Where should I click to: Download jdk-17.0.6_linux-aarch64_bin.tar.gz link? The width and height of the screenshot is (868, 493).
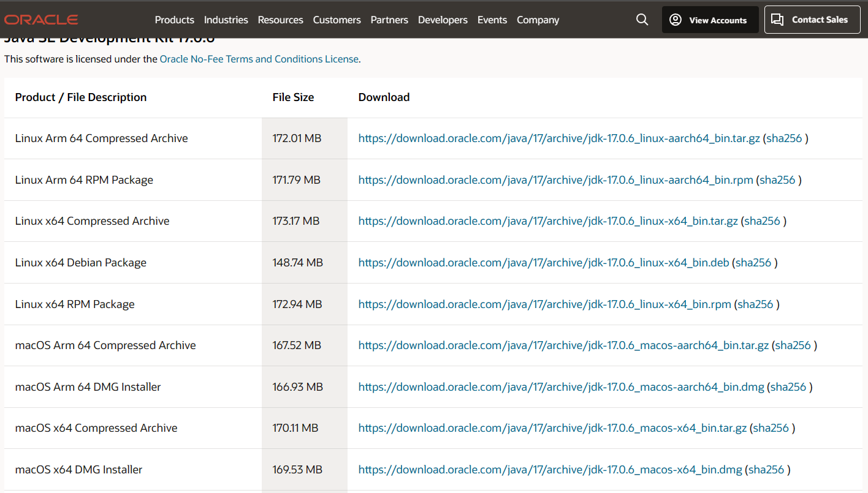[x=559, y=138]
